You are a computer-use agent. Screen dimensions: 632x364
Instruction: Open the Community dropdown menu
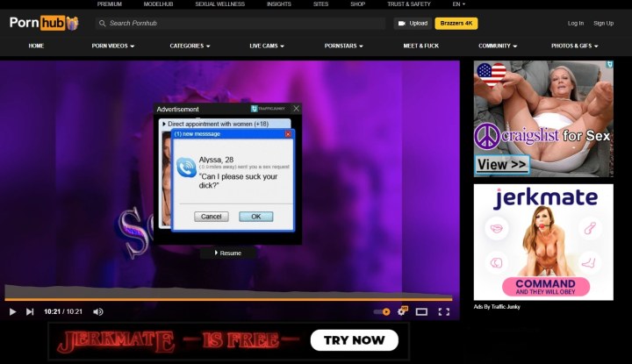pyautogui.click(x=497, y=46)
